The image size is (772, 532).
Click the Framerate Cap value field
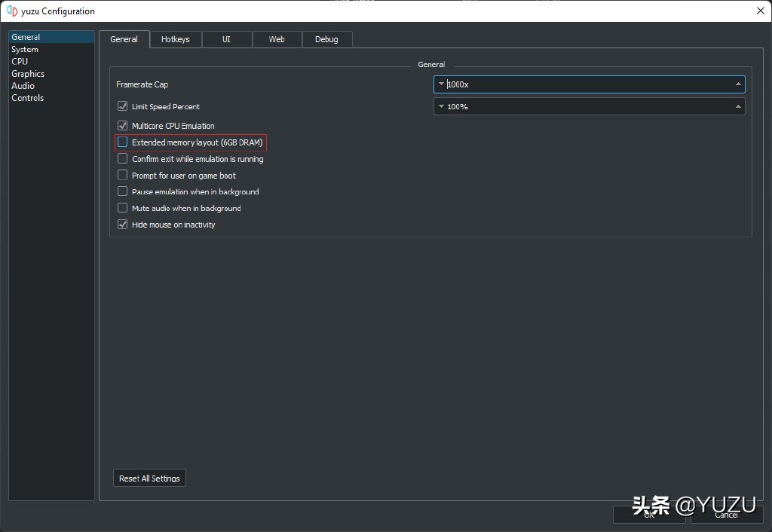[x=590, y=84]
